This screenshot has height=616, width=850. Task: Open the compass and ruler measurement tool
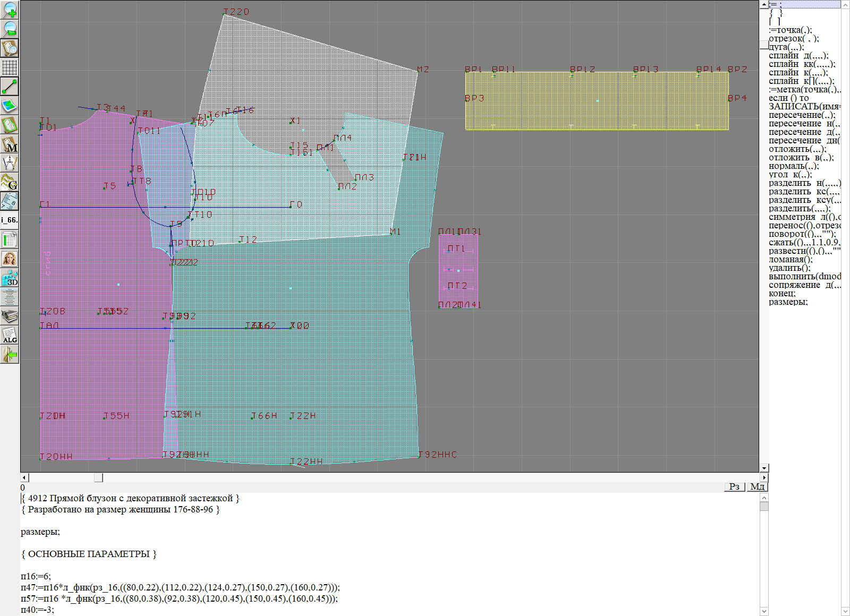[10, 164]
